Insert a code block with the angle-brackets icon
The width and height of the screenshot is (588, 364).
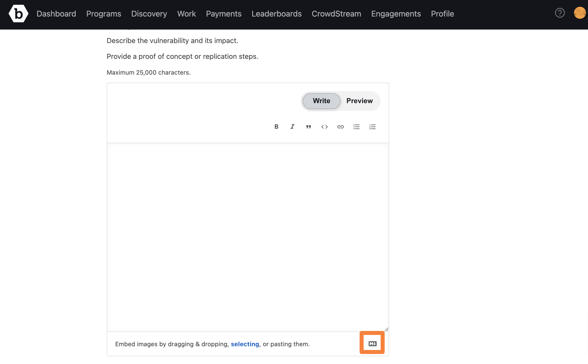pyautogui.click(x=324, y=127)
